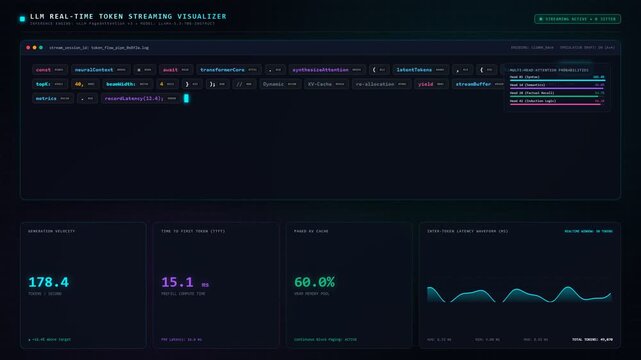
Task: Select the 'KV-Cache' token chip
Action: [x=326, y=84]
